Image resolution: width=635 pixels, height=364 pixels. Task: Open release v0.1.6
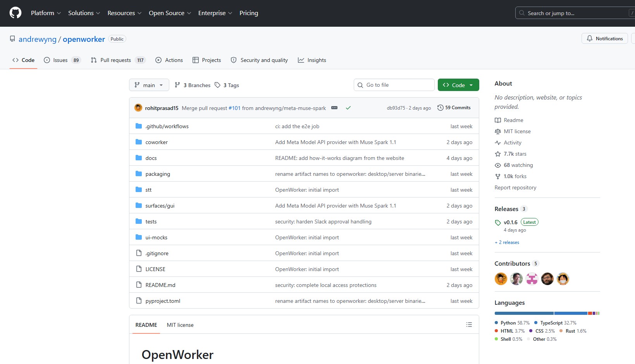(511, 222)
